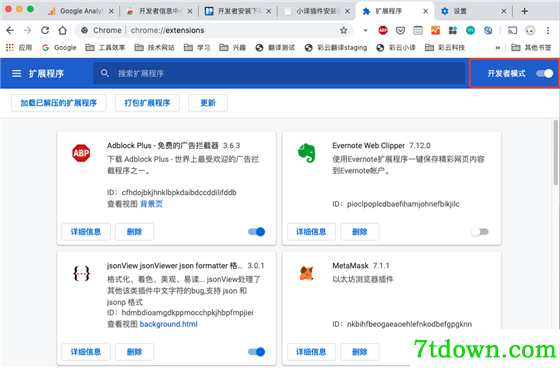Open the 翻译测试 bookmark
Image resolution: width=560 pixels, height=368 pixels.
(x=275, y=48)
